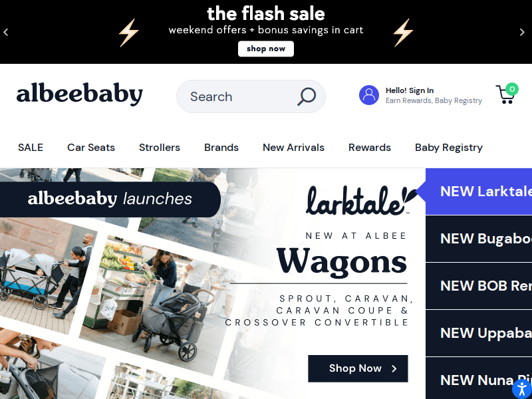Click the Shop Now wagons button
Image resolution: width=532 pixels, height=399 pixels.
tap(358, 368)
